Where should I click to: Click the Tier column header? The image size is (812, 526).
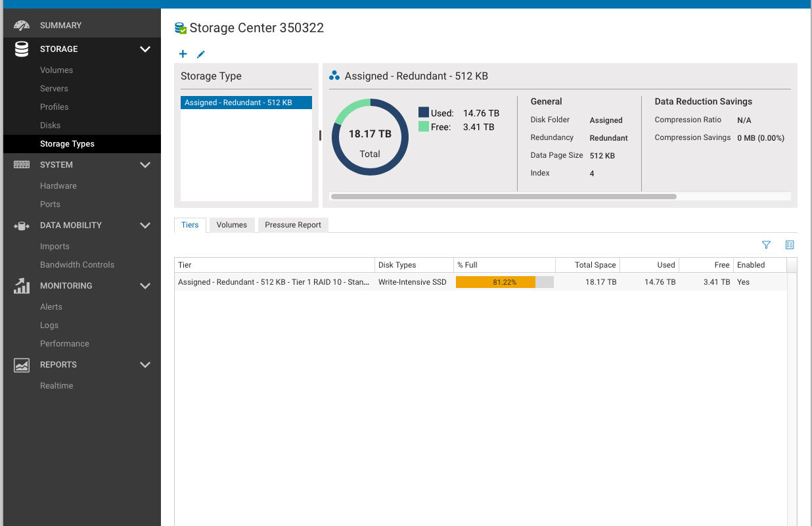275,265
